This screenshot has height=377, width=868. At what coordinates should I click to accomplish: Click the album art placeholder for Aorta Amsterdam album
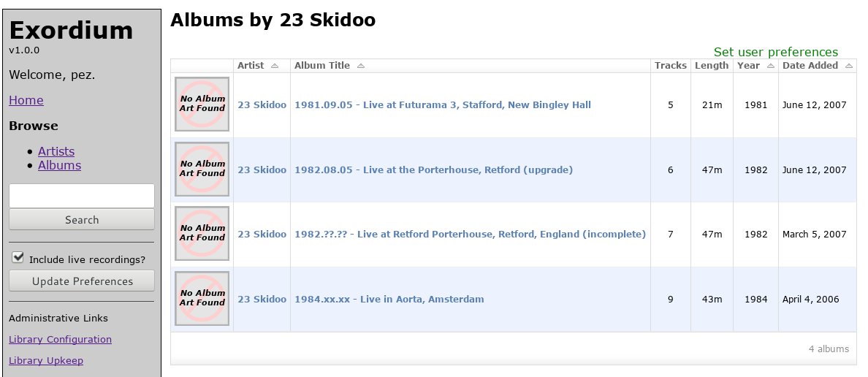[202, 298]
